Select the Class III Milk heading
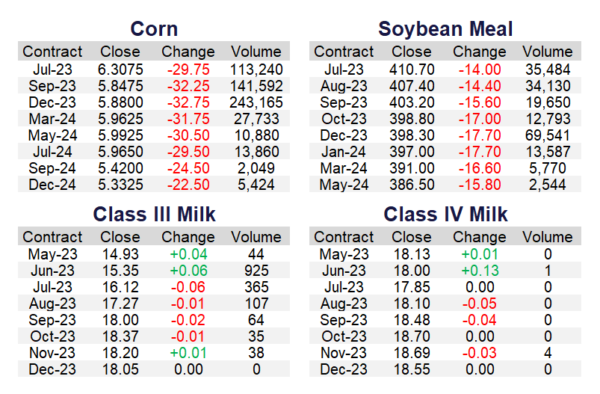Screen dimensions: 600x394 (x=154, y=214)
